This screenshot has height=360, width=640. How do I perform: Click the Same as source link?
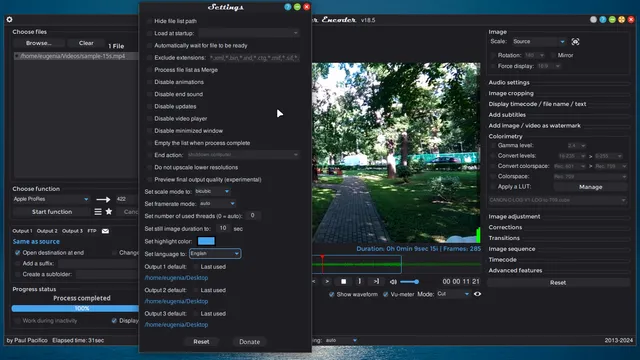point(36,242)
